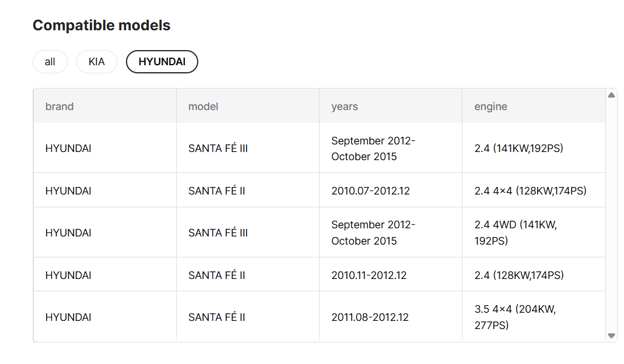Select the 2.4 4WD (141KW, 192PS) cell
The width and height of the screenshot is (624, 364).
(x=534, y=232)
